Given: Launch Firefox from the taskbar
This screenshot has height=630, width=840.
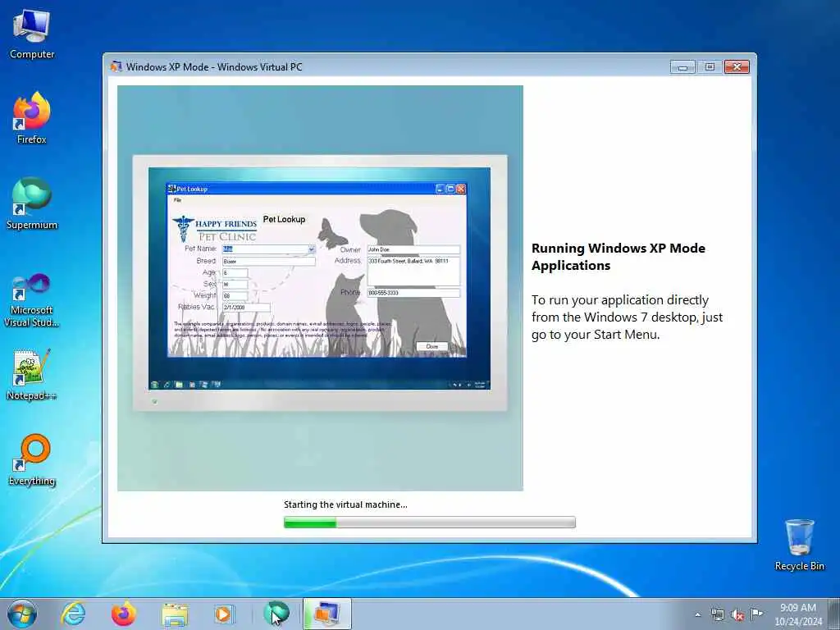Looking at the screenshot, I should 124,614.
